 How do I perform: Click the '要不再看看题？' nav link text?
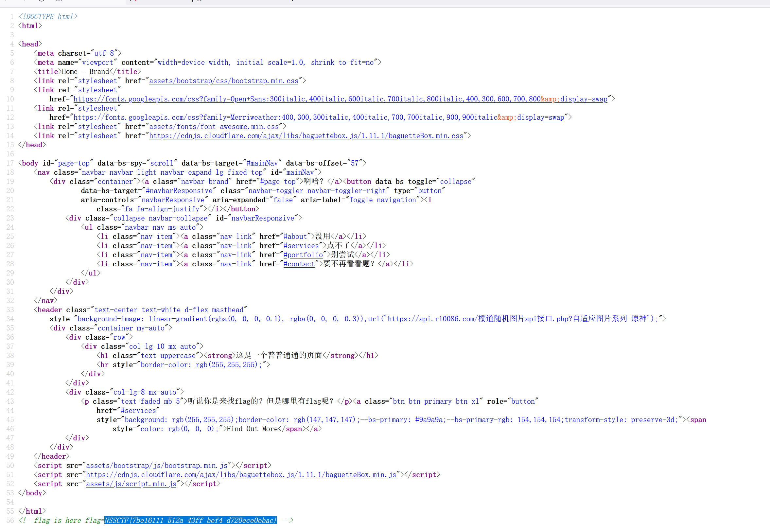point(348,264)
